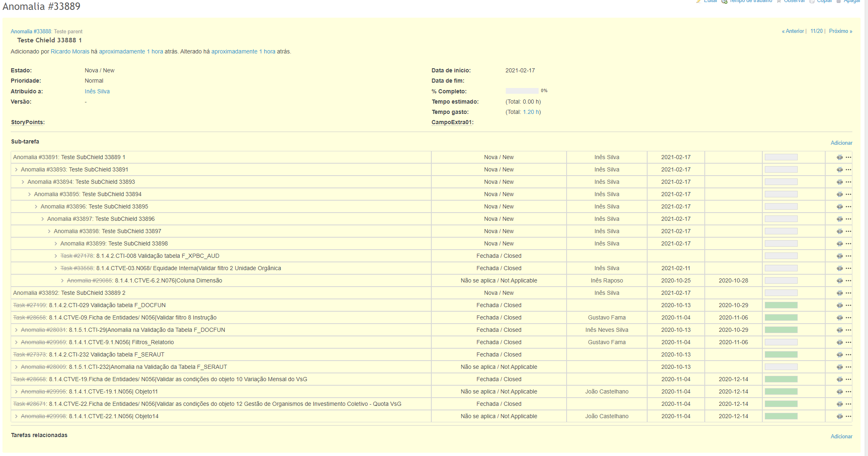
Task: Click unlink icon on Anomalia #33893 row
Action: click(x=840, y=169)
